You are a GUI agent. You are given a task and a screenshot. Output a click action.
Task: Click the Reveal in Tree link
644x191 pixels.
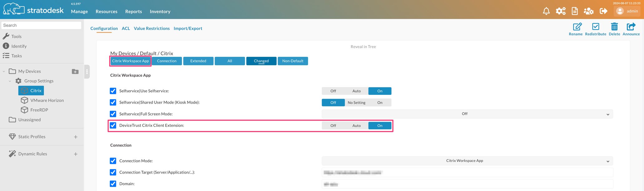363,47
